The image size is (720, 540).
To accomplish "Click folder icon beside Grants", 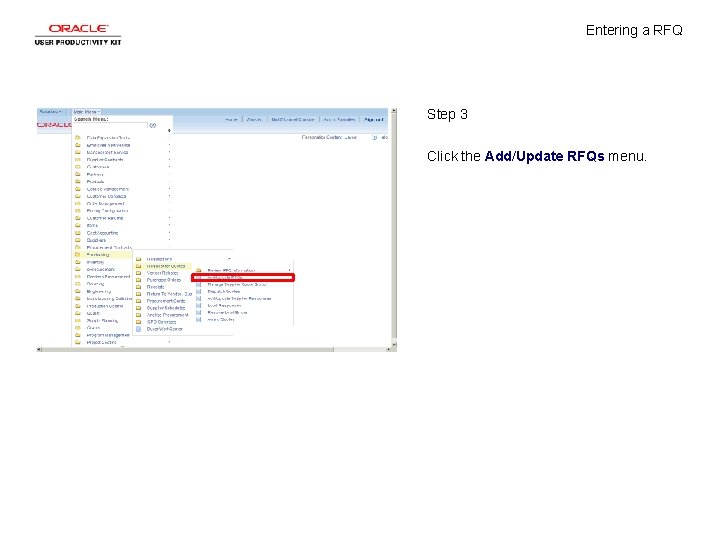I will point(78,328).
